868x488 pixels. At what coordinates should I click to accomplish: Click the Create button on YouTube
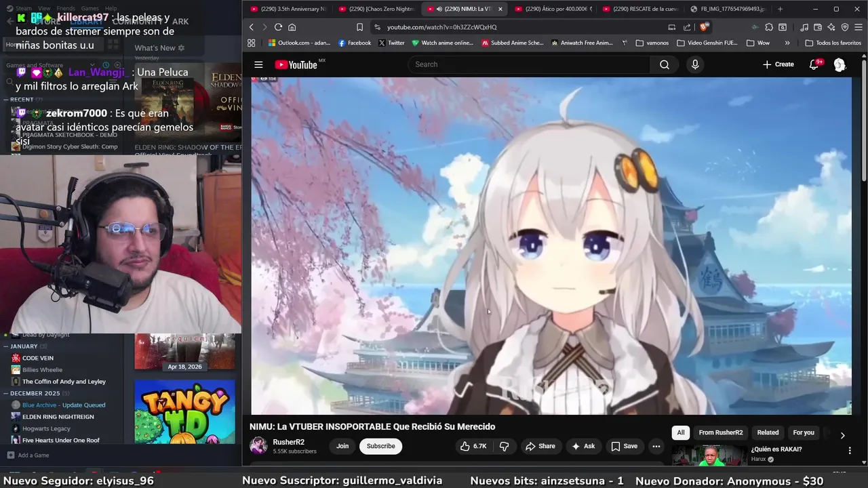[778, 64]
